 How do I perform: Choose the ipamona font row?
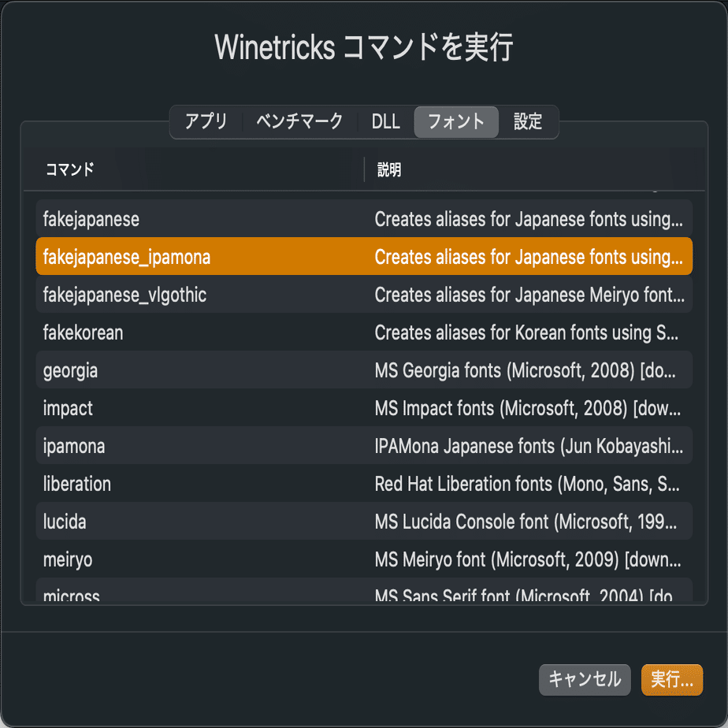tap(364, 446)
